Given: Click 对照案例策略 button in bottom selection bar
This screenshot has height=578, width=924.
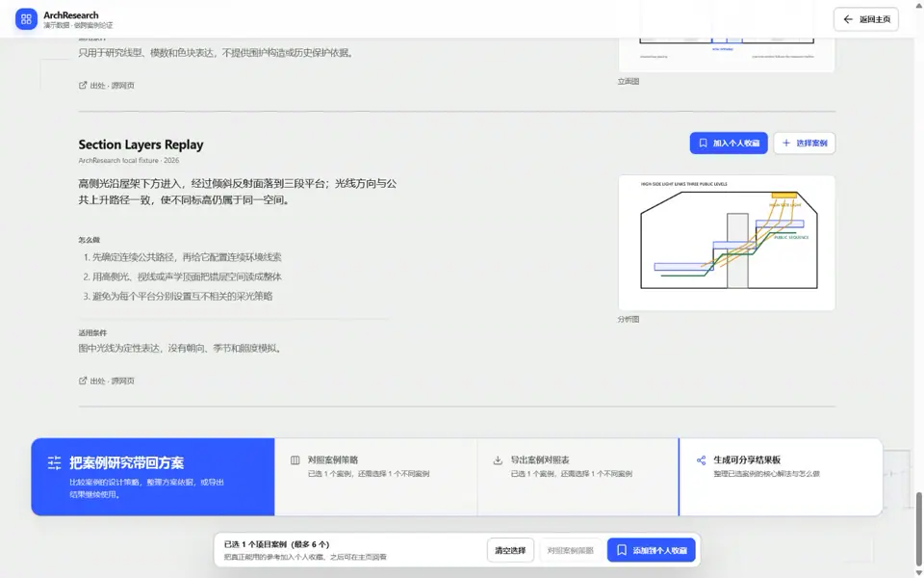Looking at the screenshot, I should click(570, 550).
